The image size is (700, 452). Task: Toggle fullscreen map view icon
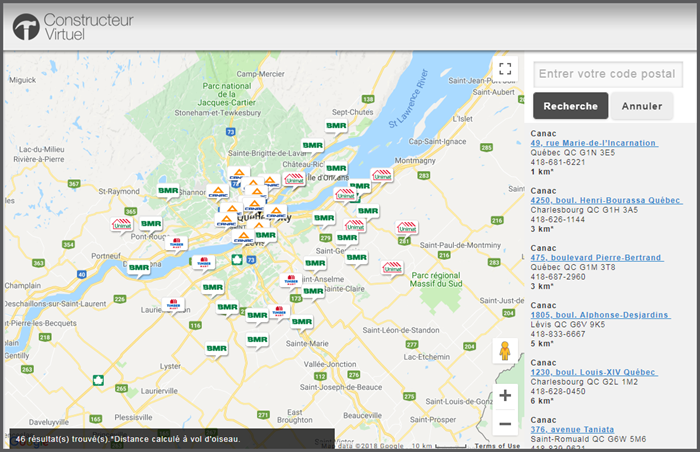pos(505,69)
